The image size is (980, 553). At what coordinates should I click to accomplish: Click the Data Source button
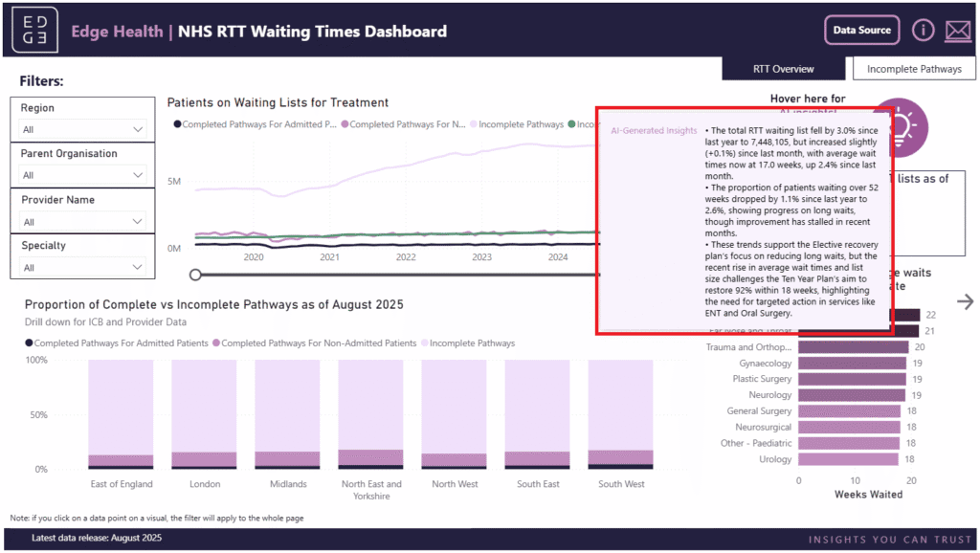click(861, 31)
